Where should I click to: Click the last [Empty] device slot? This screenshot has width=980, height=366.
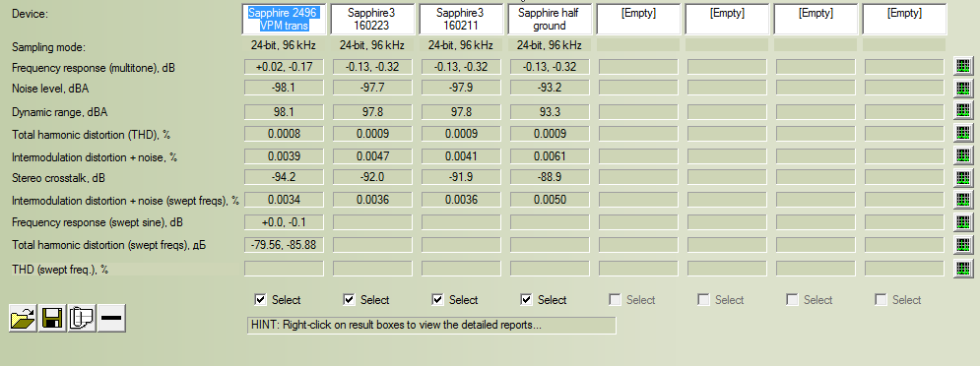click(905, 20)
